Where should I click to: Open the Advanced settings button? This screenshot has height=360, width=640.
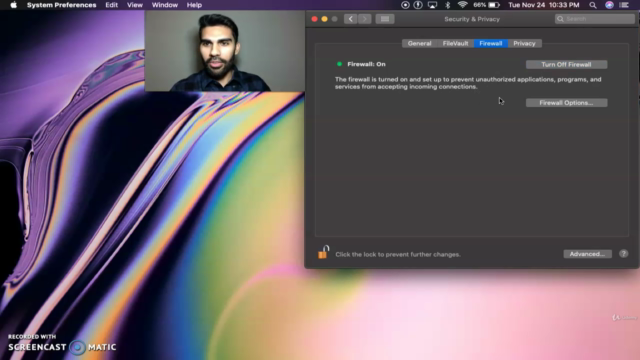tap(587, 254)
